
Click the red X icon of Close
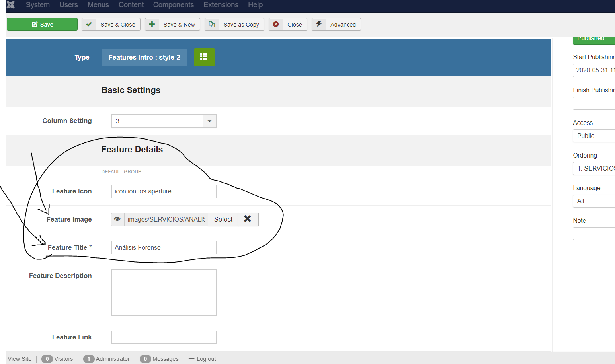(x=276, y=24)
